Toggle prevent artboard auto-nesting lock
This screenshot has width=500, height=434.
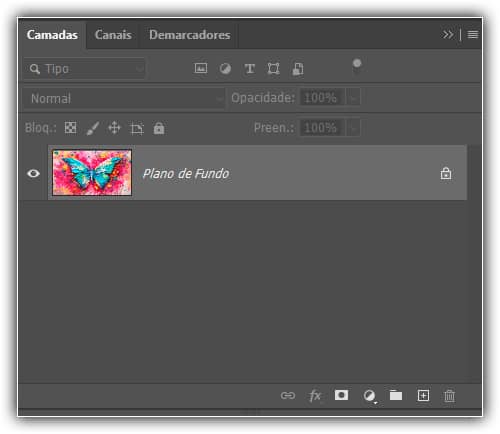[137, 128]
